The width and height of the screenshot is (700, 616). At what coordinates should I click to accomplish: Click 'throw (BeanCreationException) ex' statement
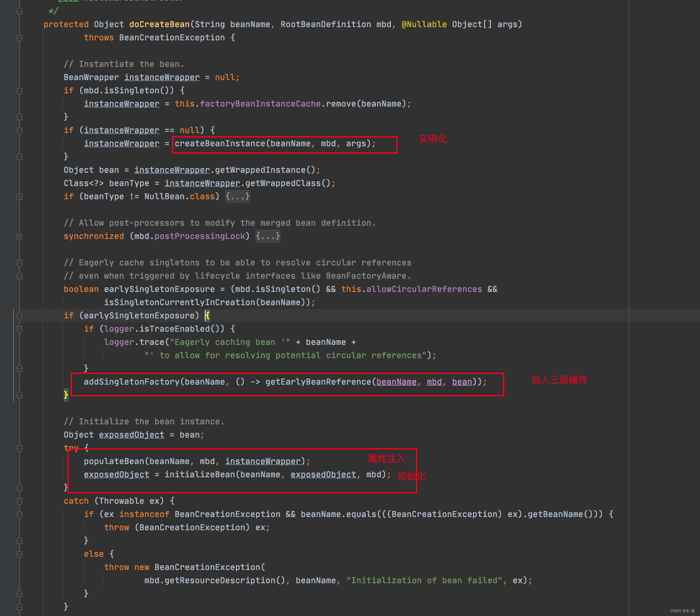pos(187,528)
